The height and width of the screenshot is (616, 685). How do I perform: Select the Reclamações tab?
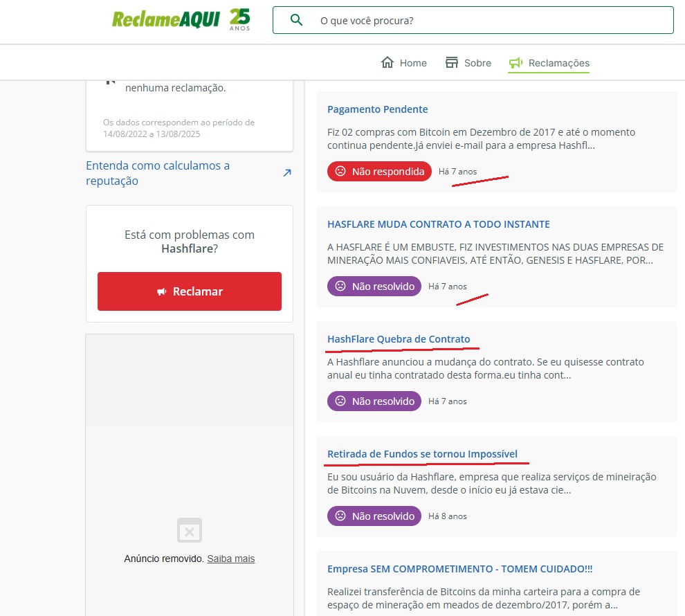pos(549,63)
